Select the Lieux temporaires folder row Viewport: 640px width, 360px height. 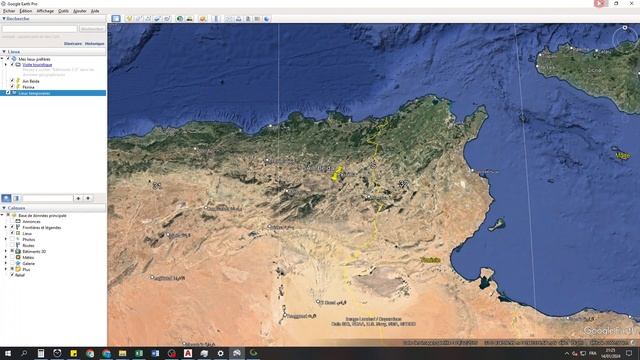pyautogui.click(x=53, y=93)
